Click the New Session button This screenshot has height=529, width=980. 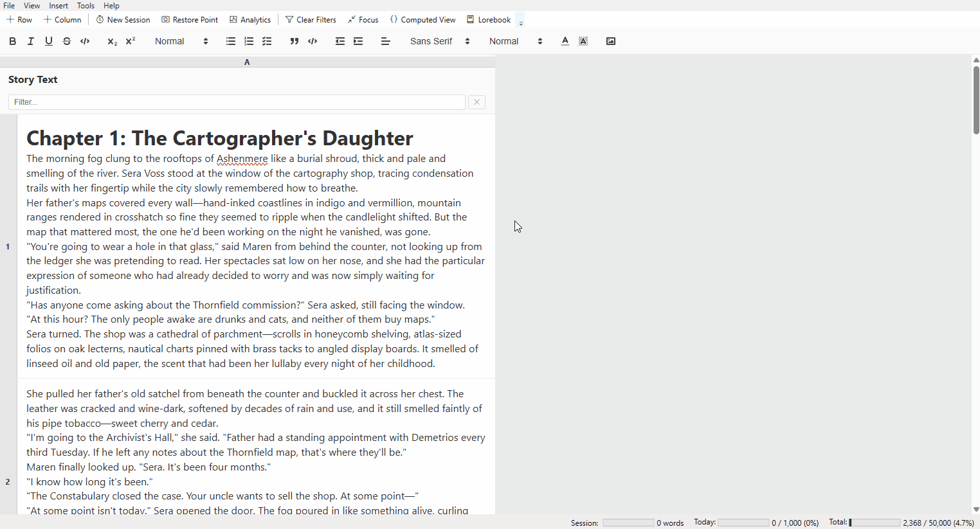click(x=123, y=20)
